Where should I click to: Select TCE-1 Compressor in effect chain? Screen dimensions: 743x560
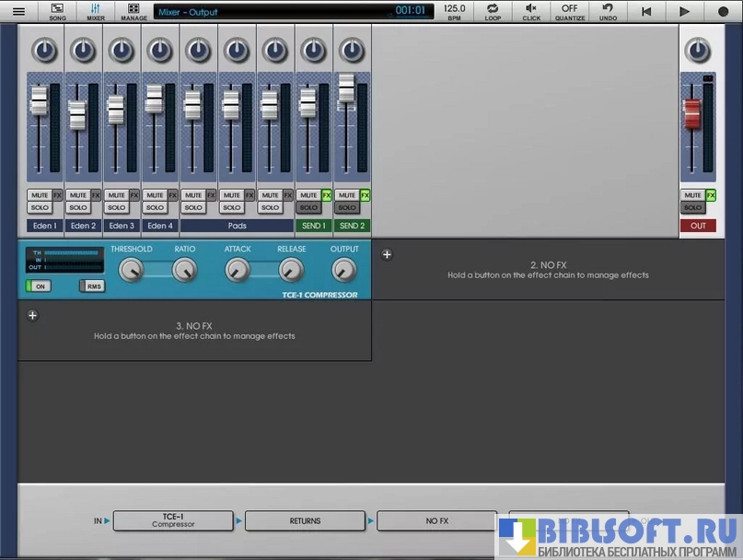point(173,520)
